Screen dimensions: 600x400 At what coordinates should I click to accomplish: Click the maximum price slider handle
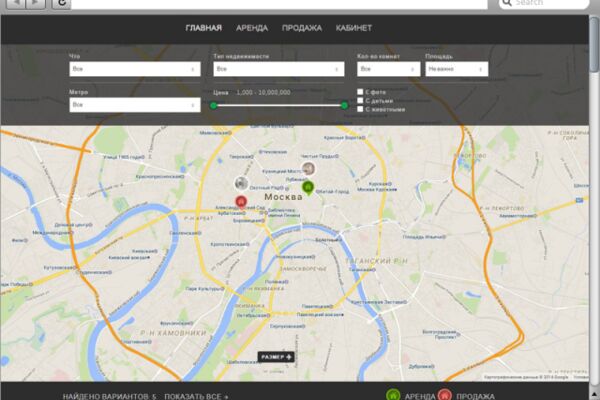(344, 105)
